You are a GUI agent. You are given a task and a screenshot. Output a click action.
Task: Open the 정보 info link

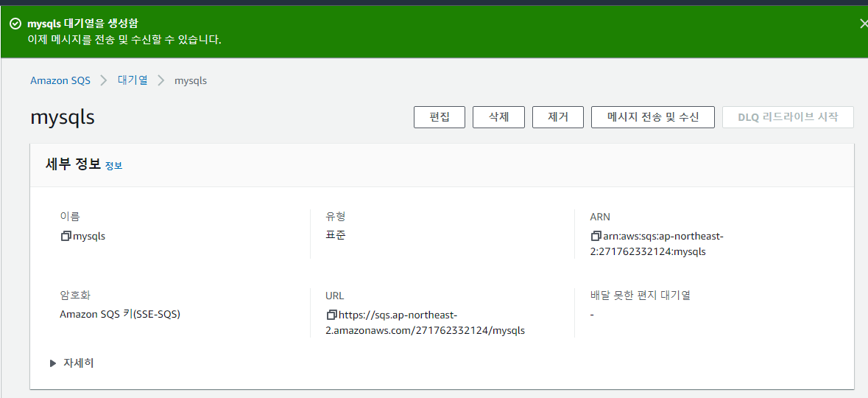[113, 166]
